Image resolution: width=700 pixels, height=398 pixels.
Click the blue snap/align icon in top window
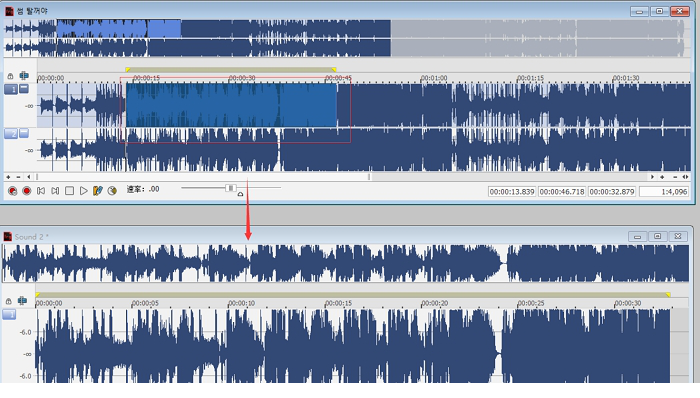tap(24, 76)
